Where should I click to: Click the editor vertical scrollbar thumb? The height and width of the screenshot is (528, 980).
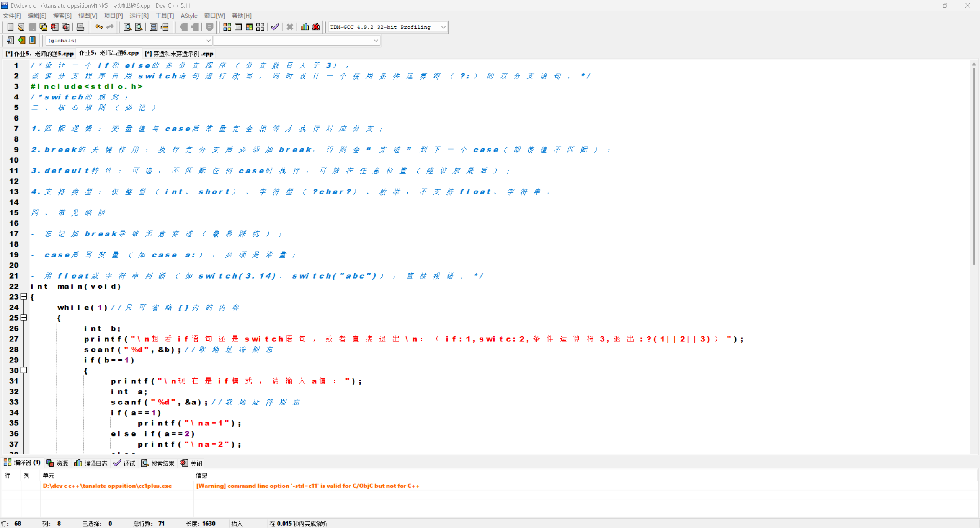[973, 165]
